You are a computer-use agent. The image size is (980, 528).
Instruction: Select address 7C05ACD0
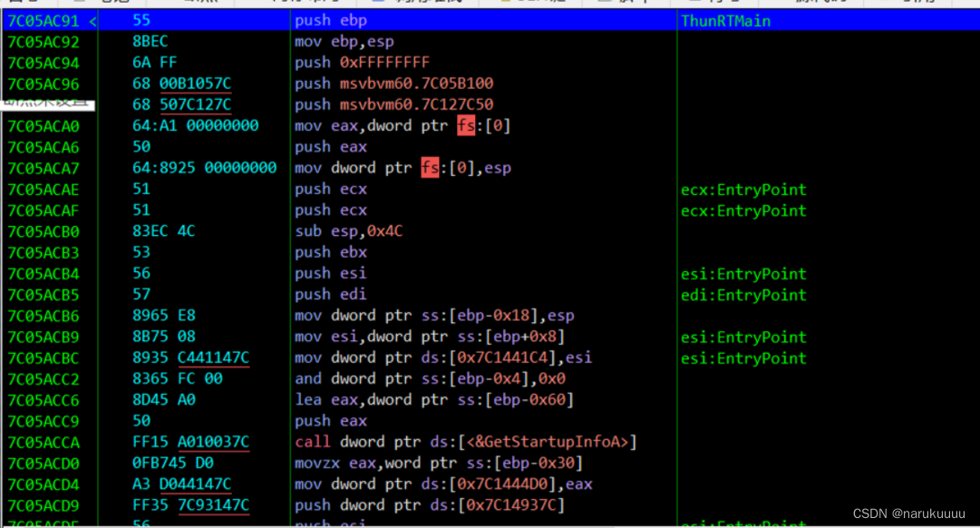(x=44, y=464)
